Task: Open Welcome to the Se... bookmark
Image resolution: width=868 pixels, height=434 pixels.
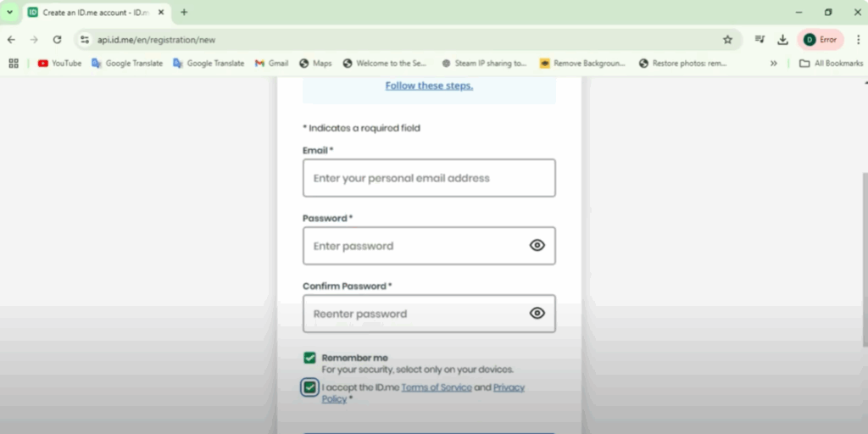Action: pyautogui.click(x=385, y=63)
